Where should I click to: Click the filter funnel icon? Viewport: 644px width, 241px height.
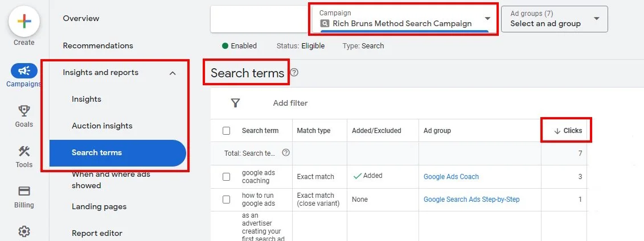click(235, 103)
